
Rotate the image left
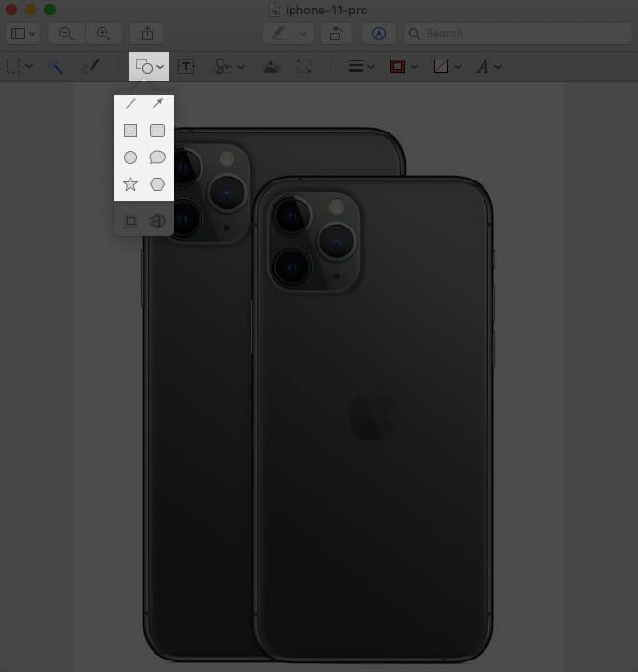337,34
